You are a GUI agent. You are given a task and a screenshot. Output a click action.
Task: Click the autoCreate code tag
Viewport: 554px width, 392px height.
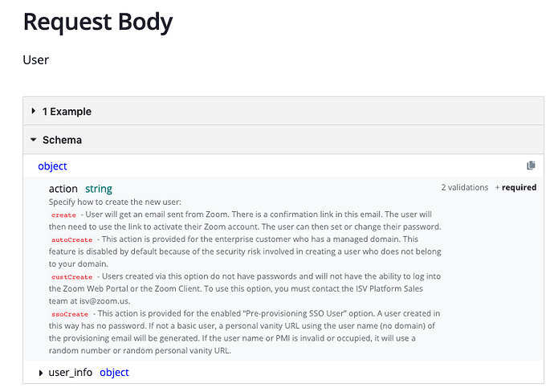tap(71, 240)
